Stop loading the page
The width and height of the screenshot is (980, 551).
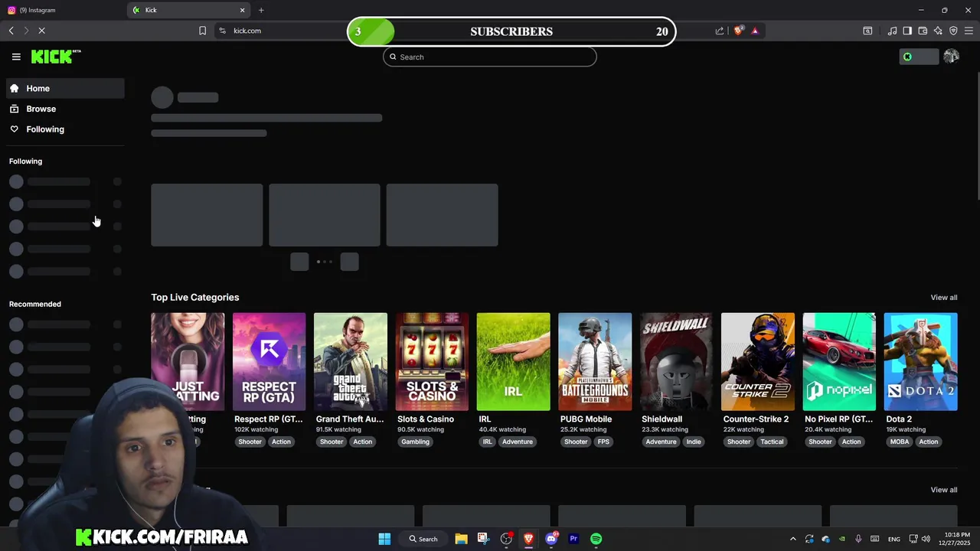[x=41, y=31]
